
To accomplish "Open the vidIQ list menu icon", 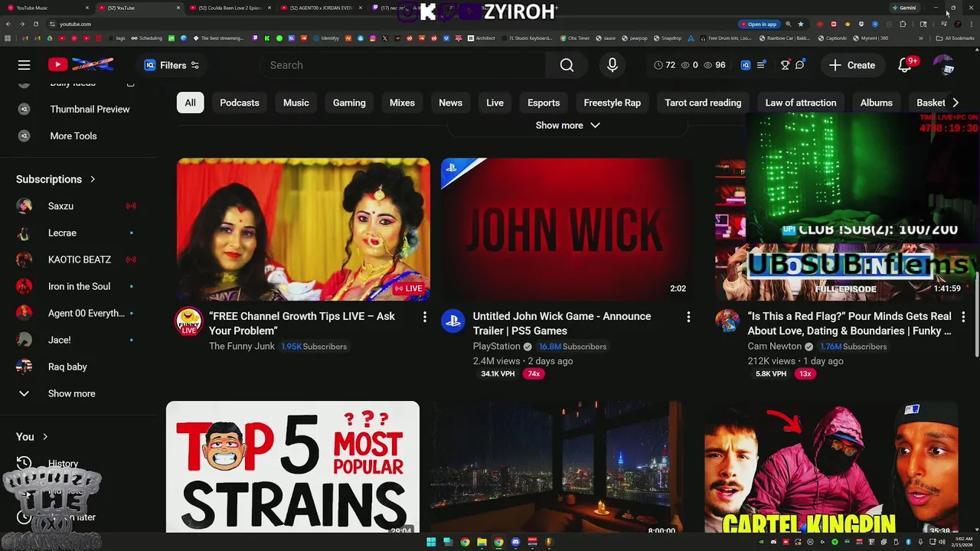I will pyautogui.click(x=761, y=65).
